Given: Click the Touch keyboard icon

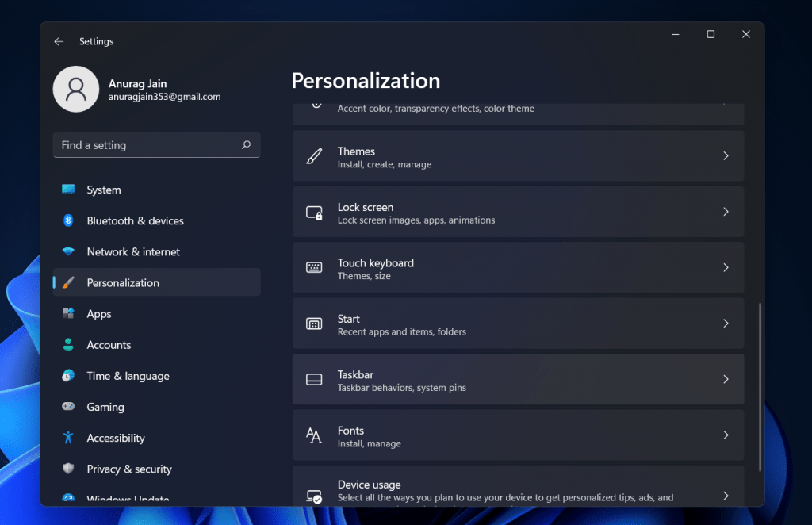Looking at the screenshot, I should point(314,267).
